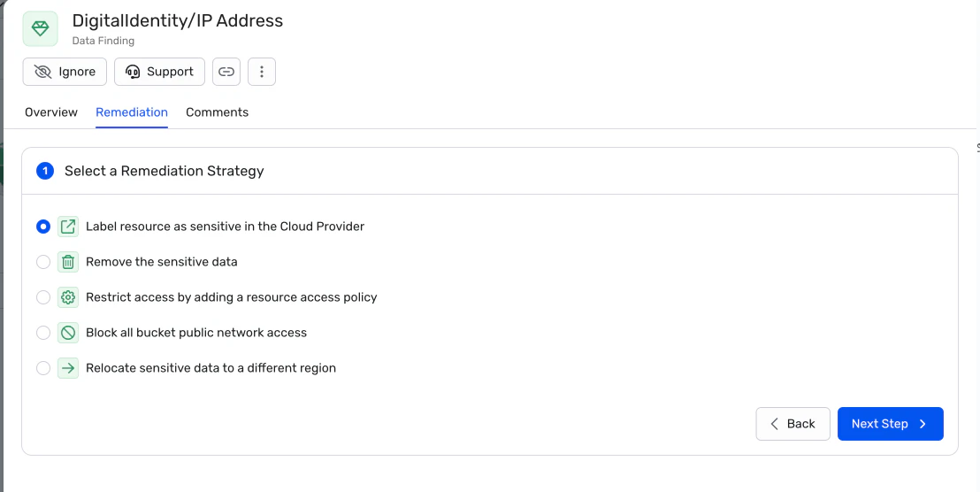This screenshot has width=980, height=492.
Task: Select the Label resource as sensitive radio button
Action: point(43,227)
